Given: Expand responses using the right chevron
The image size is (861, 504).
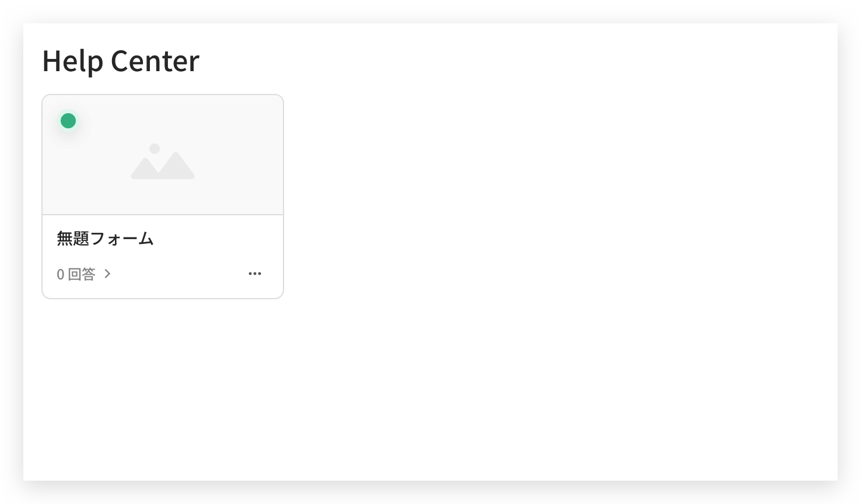Looking at the screenshot, I should coord(107,274).
